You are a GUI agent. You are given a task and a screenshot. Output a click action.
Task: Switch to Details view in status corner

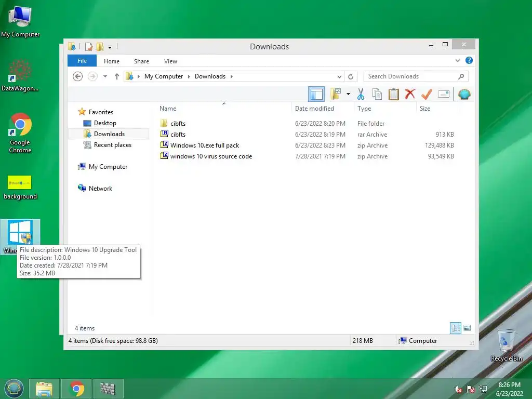click(455, 328)
